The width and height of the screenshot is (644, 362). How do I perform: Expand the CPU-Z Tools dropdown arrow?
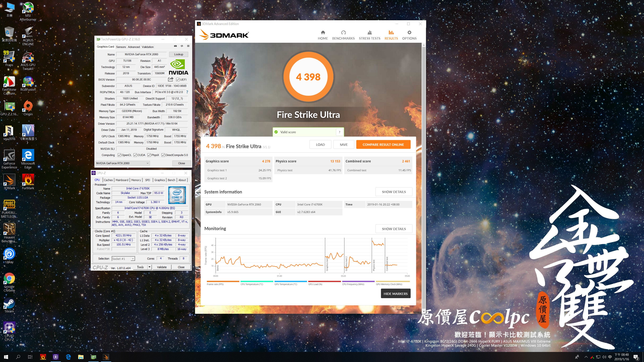[x=149, y=267]
